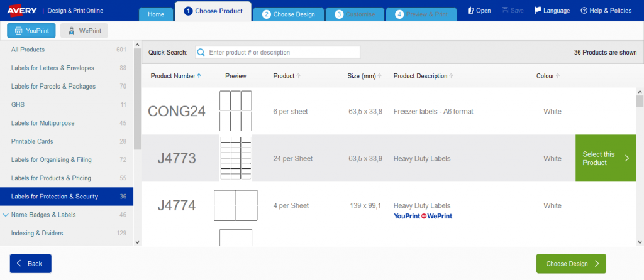This screenshot has width=644, height=280.
Task: Open Indexing & Dividers category
Action: pos(67,234)
